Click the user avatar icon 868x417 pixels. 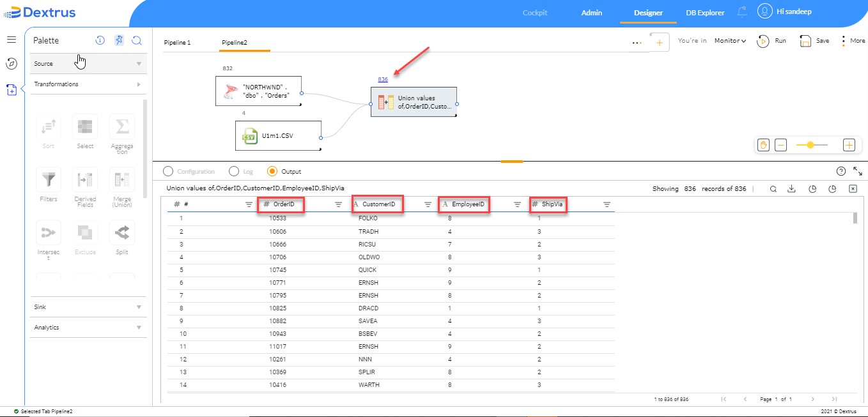tap(764, 11)
